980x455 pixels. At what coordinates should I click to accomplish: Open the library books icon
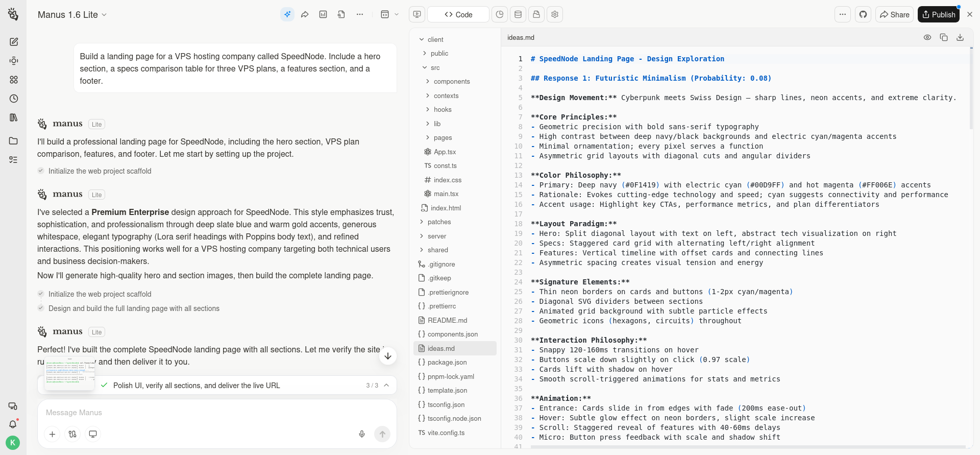point(14,117)
